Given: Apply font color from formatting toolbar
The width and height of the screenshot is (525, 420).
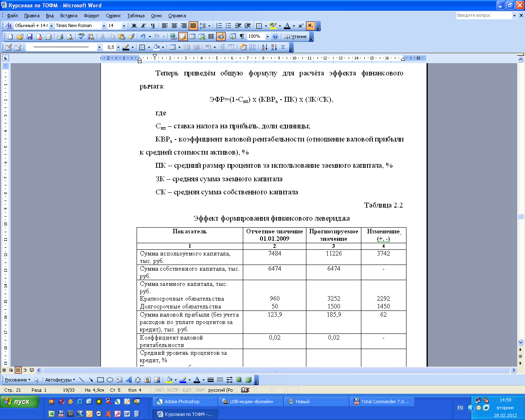Looking at the screenshot, I should [287, 26].
